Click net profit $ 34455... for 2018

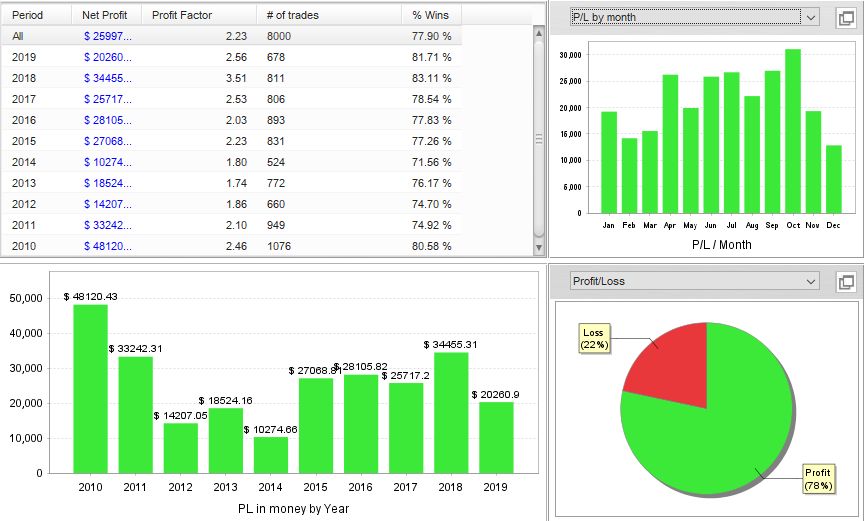pyautogui.click(x=108, y=78)
